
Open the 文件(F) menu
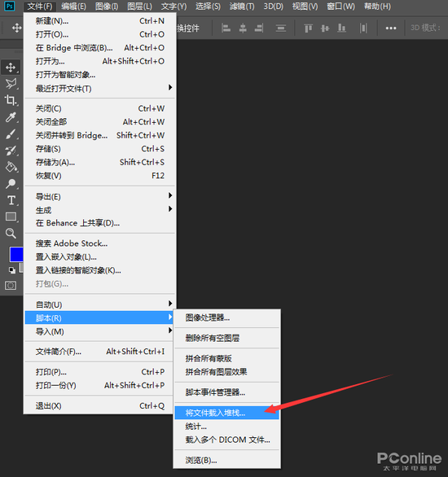tap(40, 7)
